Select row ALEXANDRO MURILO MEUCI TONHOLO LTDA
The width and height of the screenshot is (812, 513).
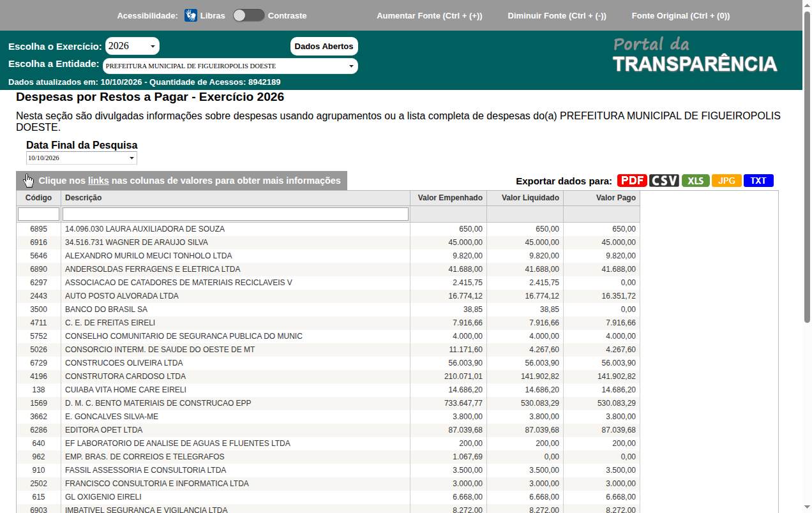point(328,256)
